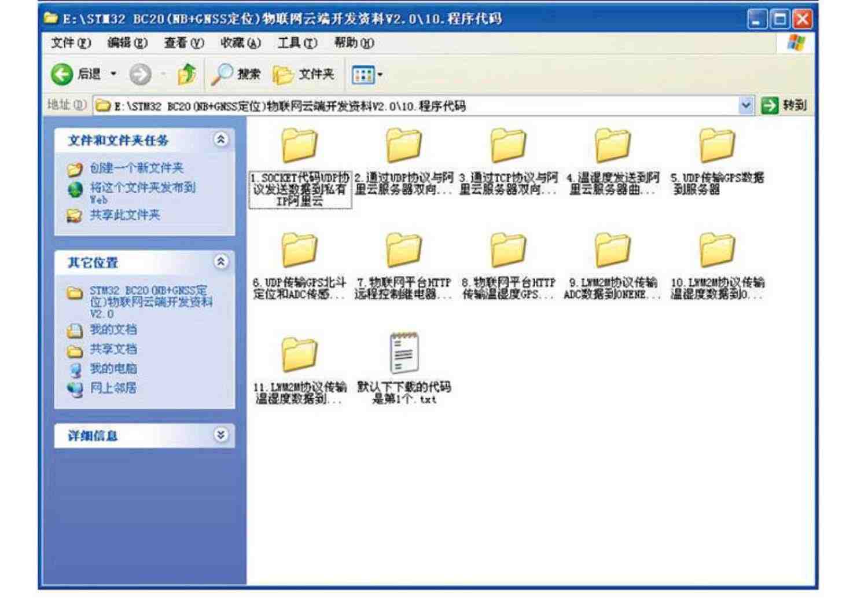Select folder 1.SOCKET代码UDP协议 icon

click(x=300, y=145)
